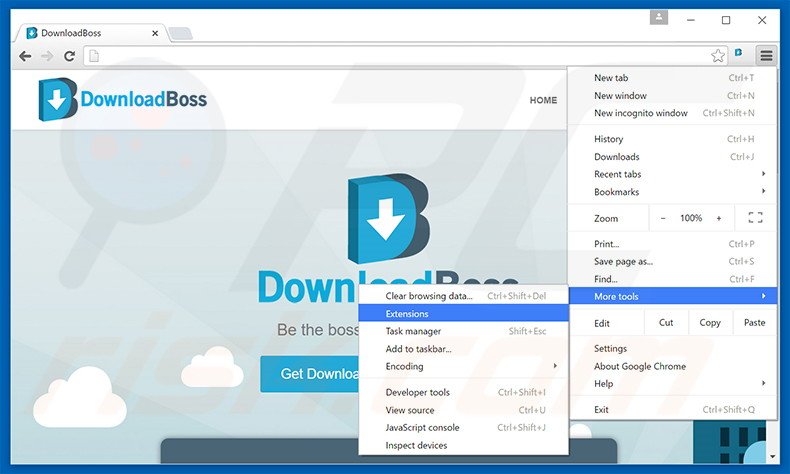Viewport: 790px width, 474px height.
Task: Select Inspect devices
Action: pyautogui.click(x=464, y=445)
